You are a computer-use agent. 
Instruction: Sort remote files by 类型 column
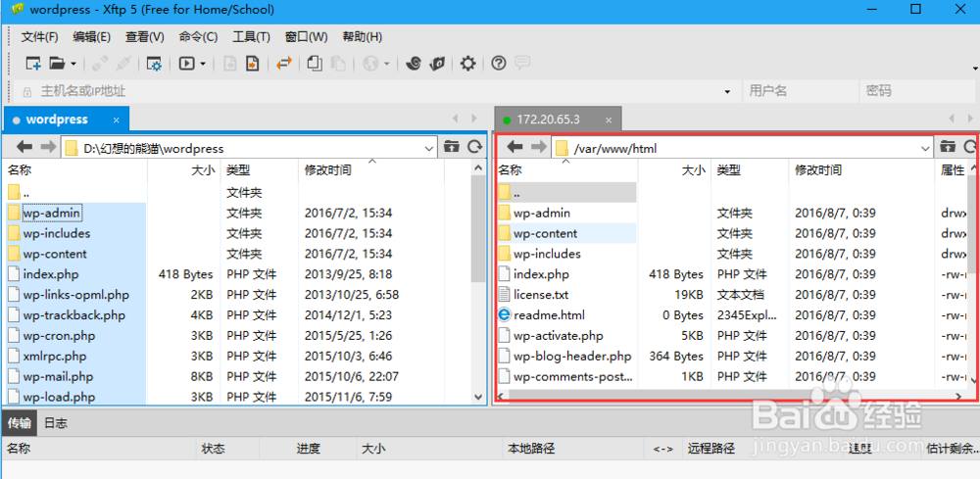pos(750,169)
